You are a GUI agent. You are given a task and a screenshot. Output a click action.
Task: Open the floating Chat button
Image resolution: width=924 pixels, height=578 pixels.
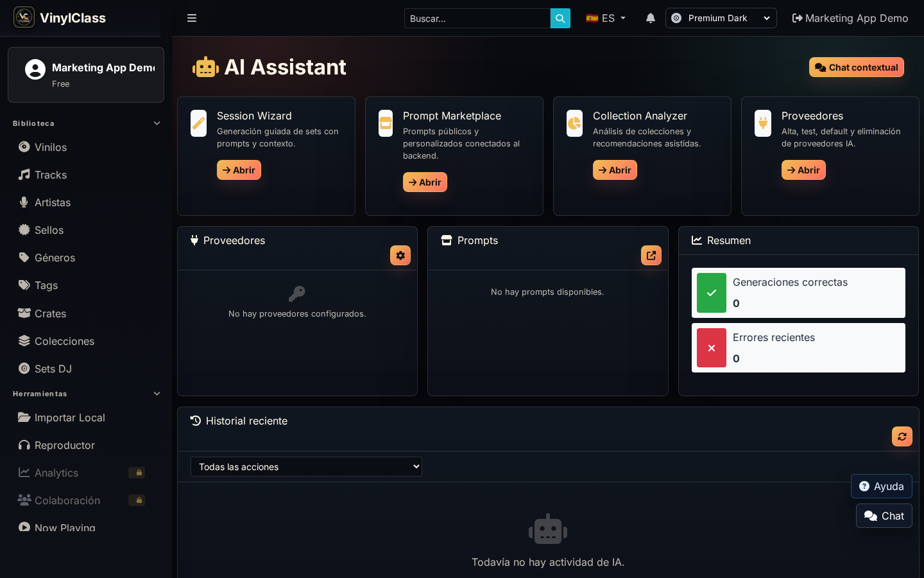coord(884,516)
